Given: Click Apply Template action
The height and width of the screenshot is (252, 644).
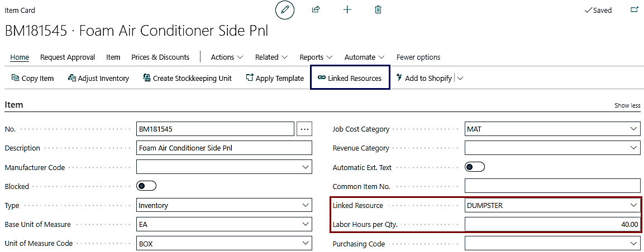Looking at the screenshot, I should click(x=275, y=78).
